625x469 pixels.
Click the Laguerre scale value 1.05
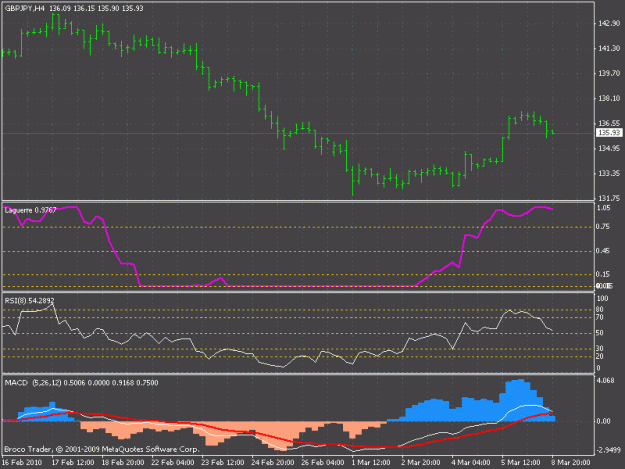603,208
